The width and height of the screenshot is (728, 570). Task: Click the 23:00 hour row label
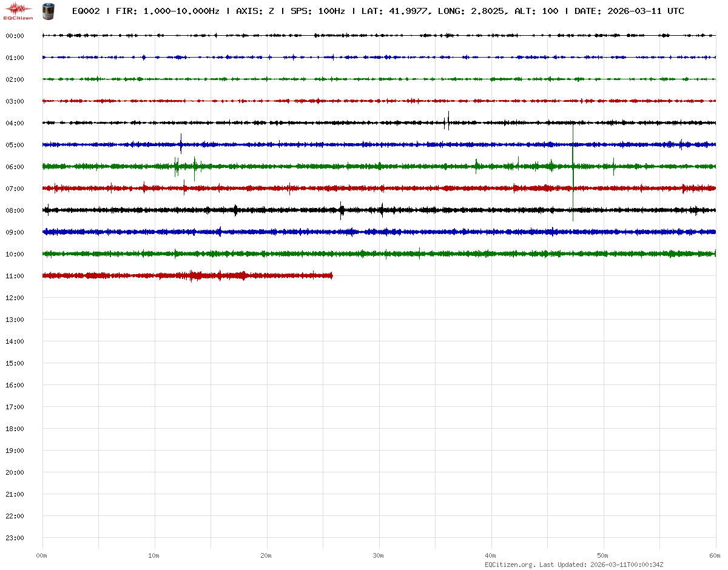[15, 538]
